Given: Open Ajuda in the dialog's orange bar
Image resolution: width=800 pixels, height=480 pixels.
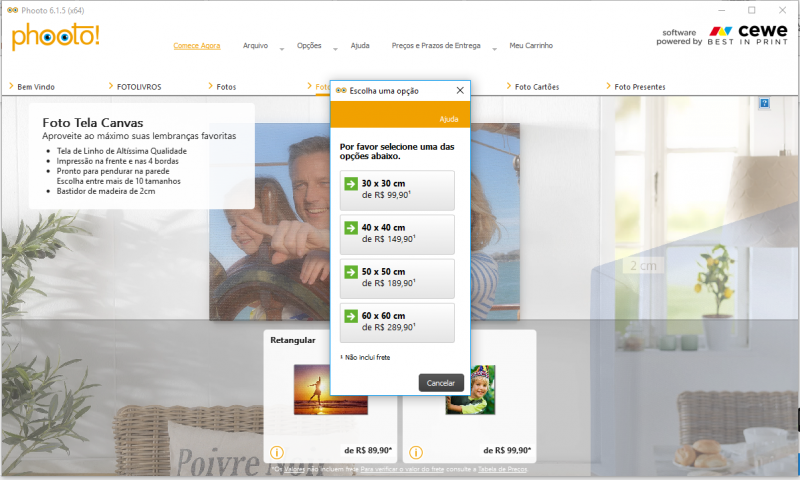Looking at the screenshot, I should click(x=449, y=119).
